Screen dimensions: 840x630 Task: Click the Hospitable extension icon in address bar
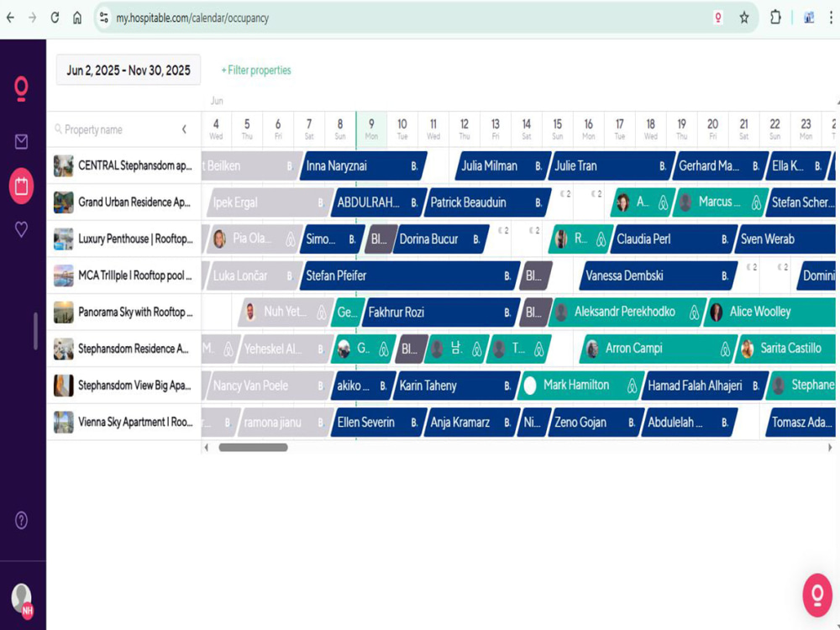(718, 18)
